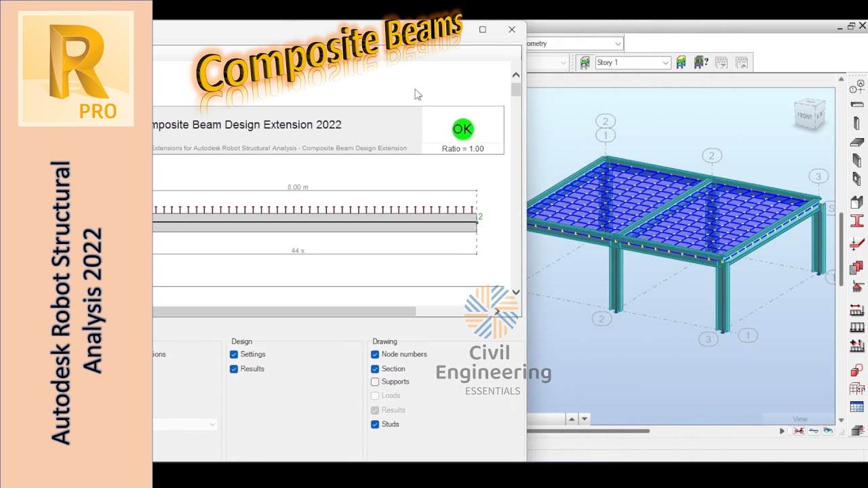Click the View tab label in 3D view
The height and width of the screenshot is (488, 868).
pos(800,419)
